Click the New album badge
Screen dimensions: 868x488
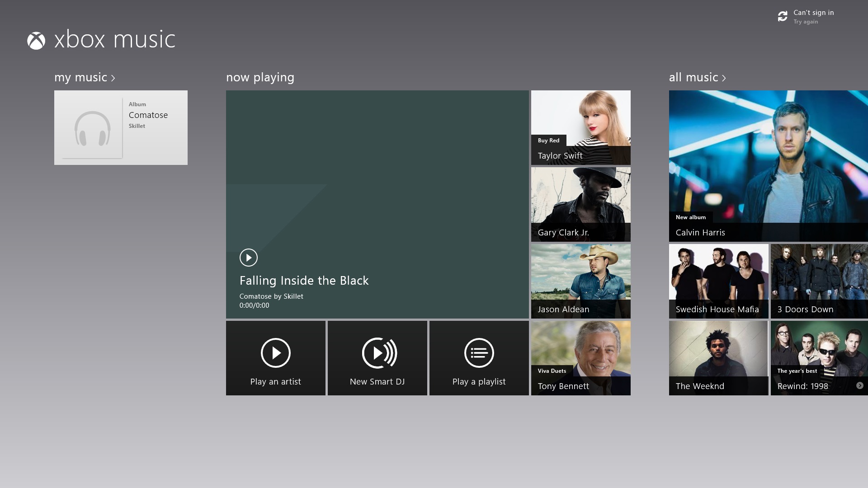coord(691,217)
